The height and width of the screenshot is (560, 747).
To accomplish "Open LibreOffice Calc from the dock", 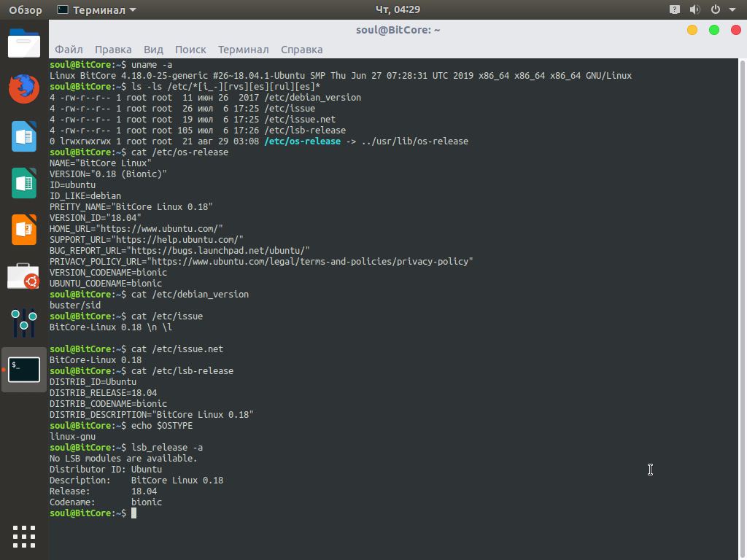I will (24, 183).
